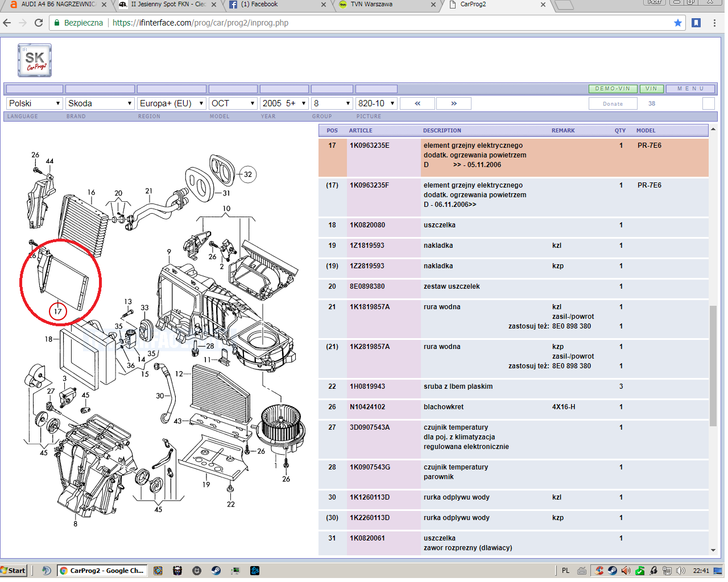Screen dimensions: 728x582
Task: Open the MENU button
Action: click(690, 89)
